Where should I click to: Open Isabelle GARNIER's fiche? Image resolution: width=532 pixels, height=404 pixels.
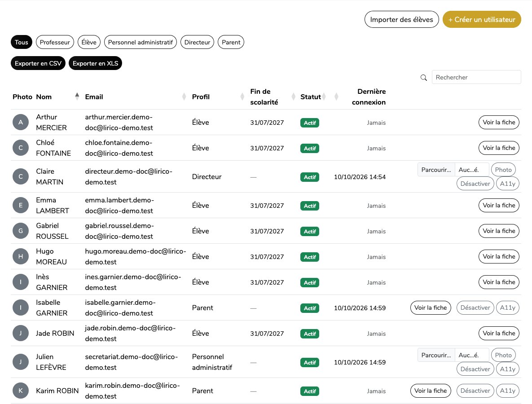(431, 307)
